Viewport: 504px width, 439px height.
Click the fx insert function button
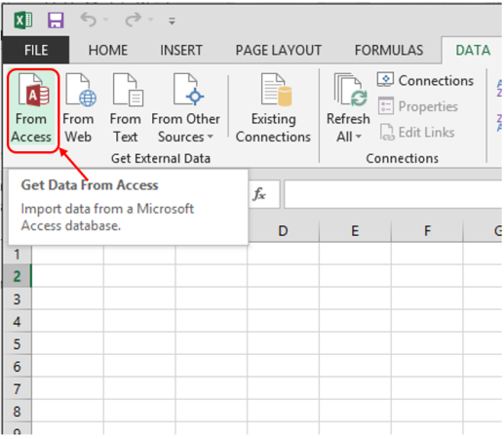[259, 194]
